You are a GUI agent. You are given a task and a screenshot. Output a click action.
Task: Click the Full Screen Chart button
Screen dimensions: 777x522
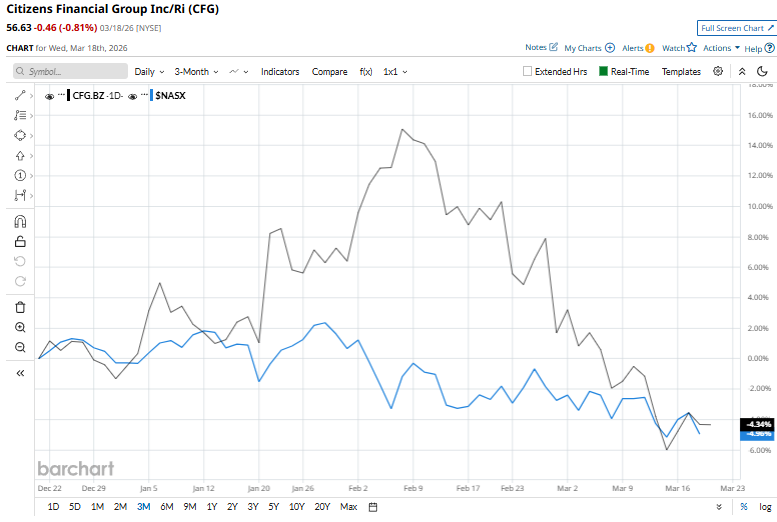click(x=736, y=28)
